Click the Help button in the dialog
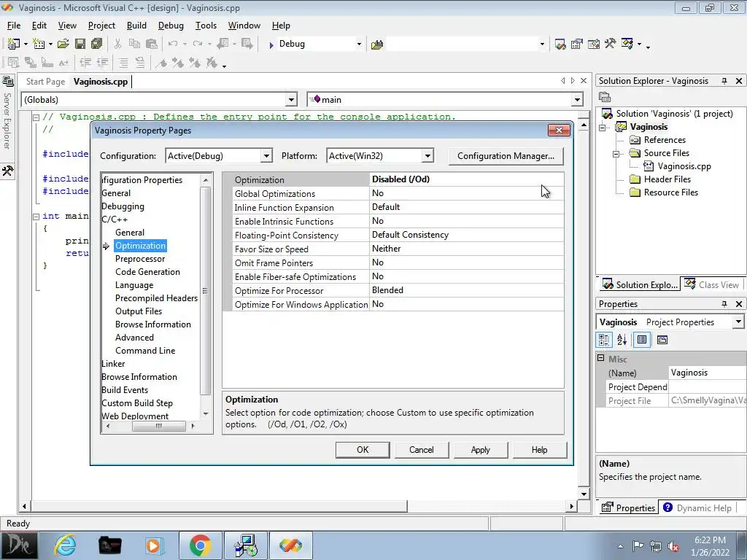Image resolution: width=747 pixels, height=560 pixels. click(x=539, y=450)
